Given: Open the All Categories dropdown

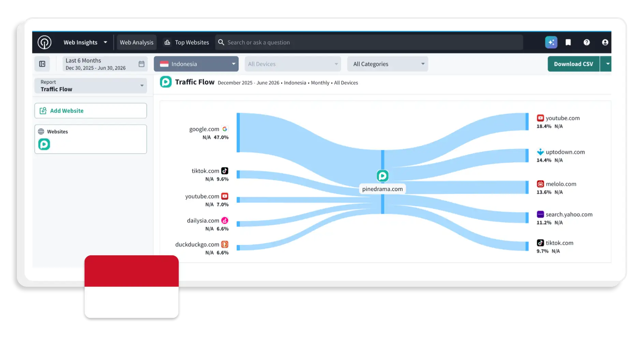Looking at the screenshot, I should pos(387,64).
